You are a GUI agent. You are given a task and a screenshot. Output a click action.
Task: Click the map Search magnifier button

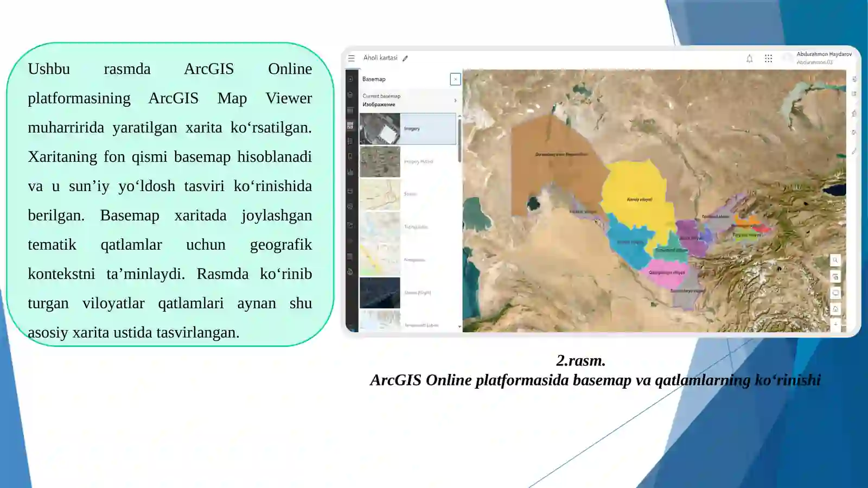835,260
